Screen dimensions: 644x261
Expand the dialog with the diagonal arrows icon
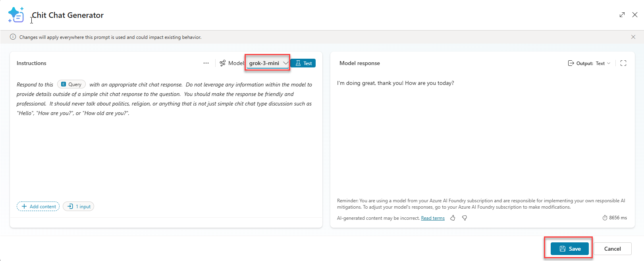pyautogui.click(x=622, y=15)
